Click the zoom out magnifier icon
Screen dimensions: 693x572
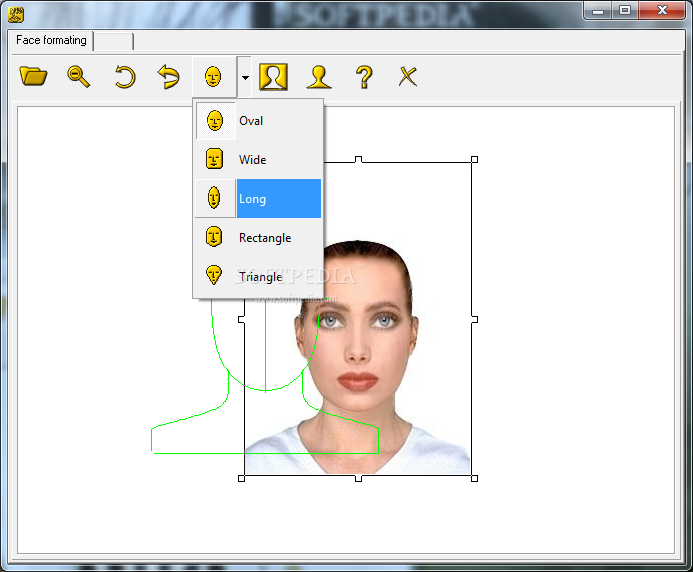pyautogui.click(x=79, y=76)
